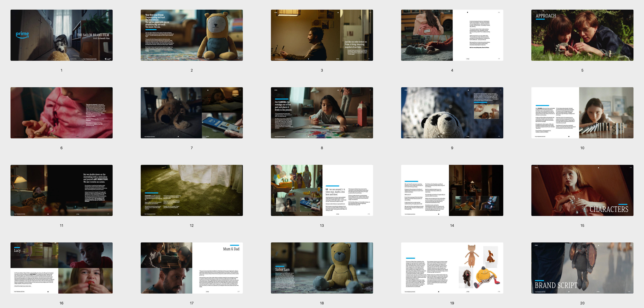Select the CHARACTERS title slide
The width and height of the screenshot is (644, 308).
tap(582, 190)
